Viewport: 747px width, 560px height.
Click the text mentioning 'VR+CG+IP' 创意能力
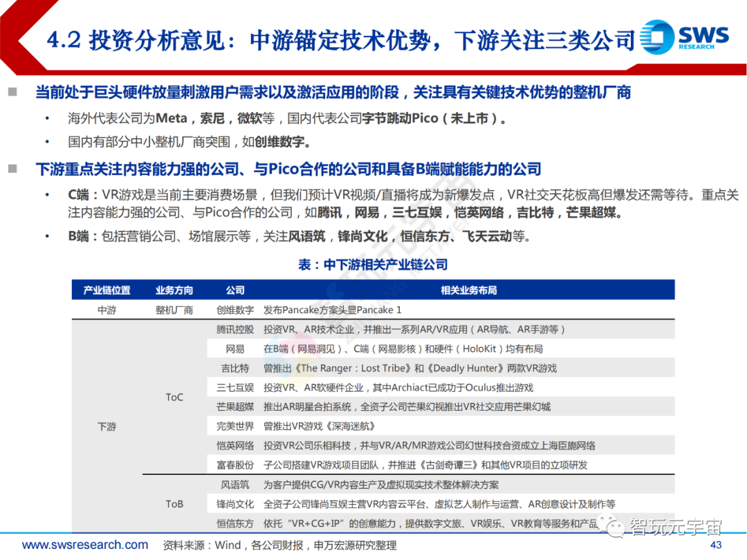click(430, 523)
